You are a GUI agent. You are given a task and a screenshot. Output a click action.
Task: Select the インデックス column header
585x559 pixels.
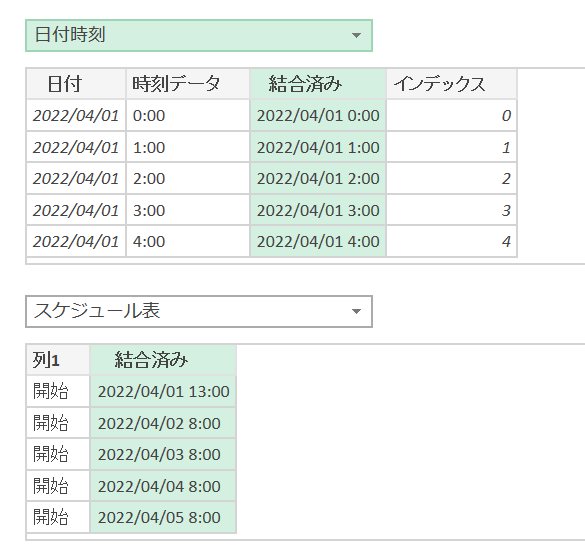tap(451, 84)
